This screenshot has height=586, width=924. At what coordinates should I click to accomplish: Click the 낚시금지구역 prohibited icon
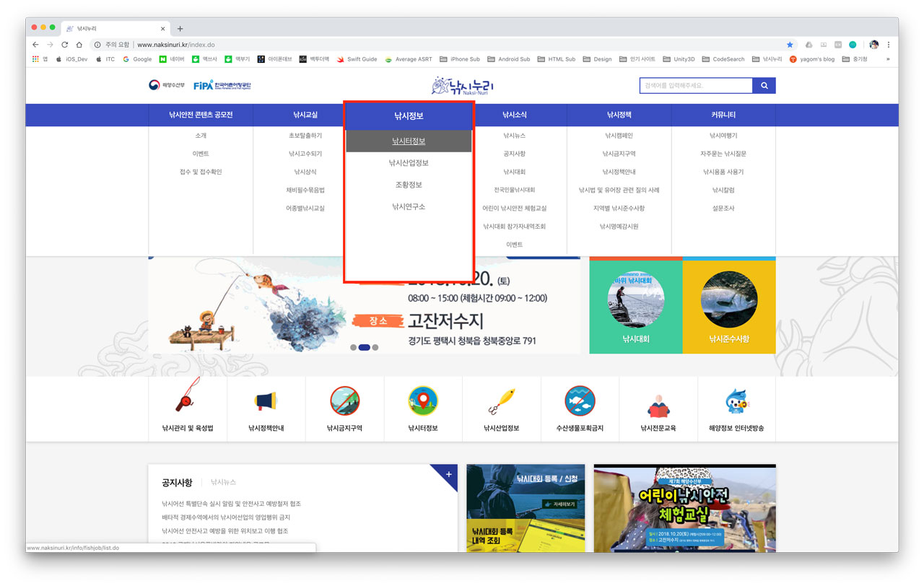click(x=344, y=401)
